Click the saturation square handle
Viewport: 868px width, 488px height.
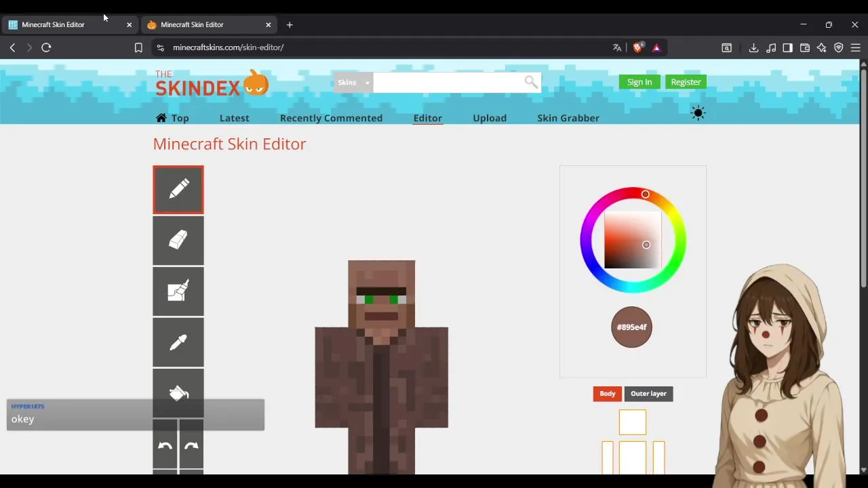coord(646,245)
